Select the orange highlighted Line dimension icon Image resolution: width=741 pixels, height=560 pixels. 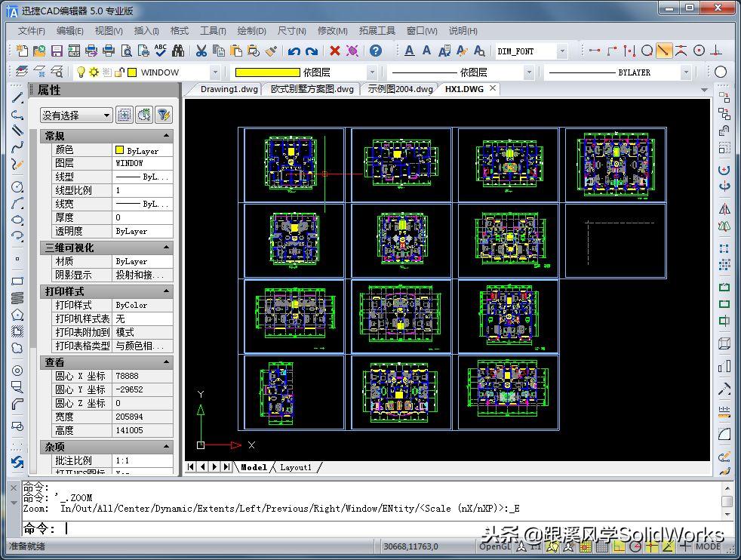pyautogui.click(x=664, y=51)
